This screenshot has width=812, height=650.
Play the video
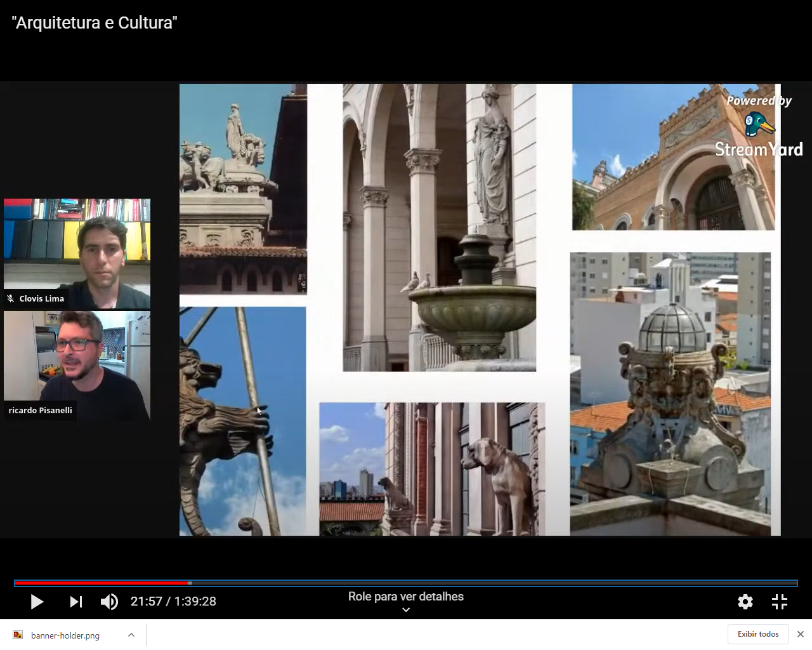pos(37,602)
